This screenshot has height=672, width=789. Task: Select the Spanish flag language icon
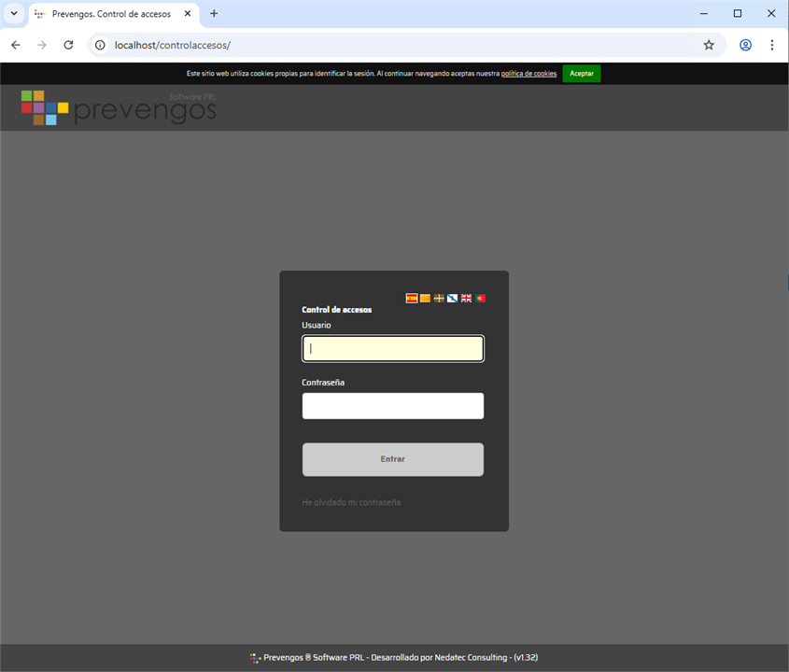[412, 299]
